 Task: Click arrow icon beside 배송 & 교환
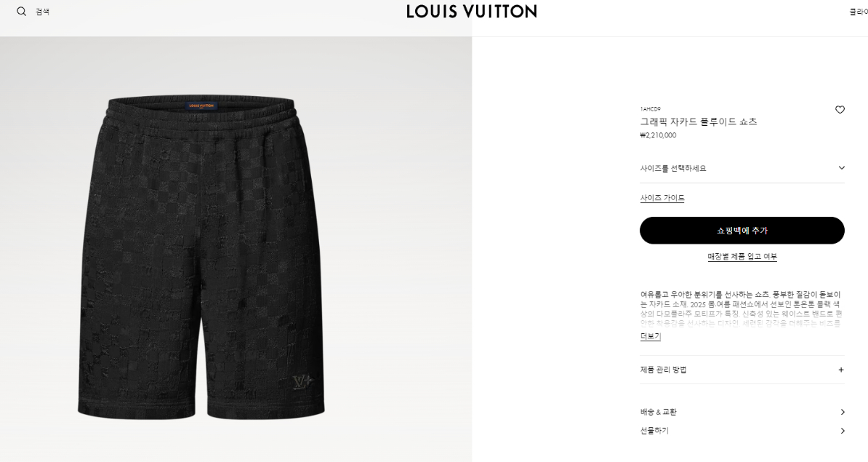842,412
